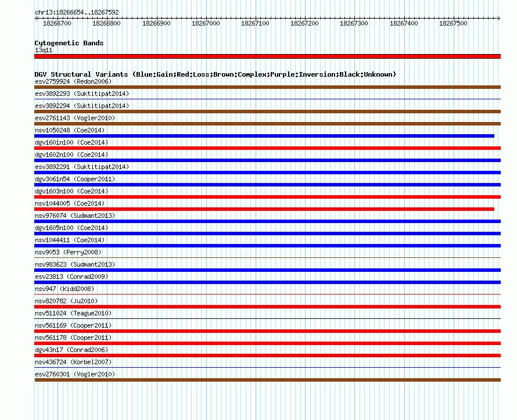This screenshot has width=517, height=420.
Task: Open variant esv23813 (Conrad2009) label
Action: point(71,277)
